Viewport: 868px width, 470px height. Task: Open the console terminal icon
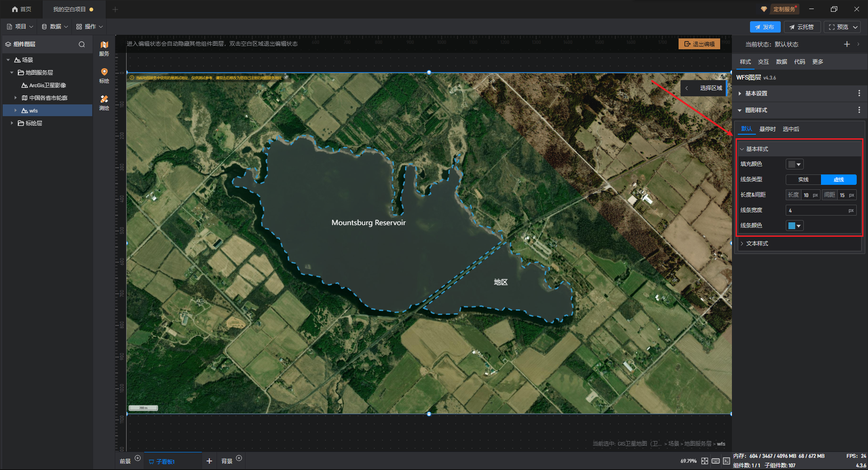click(x=726, y=461)
